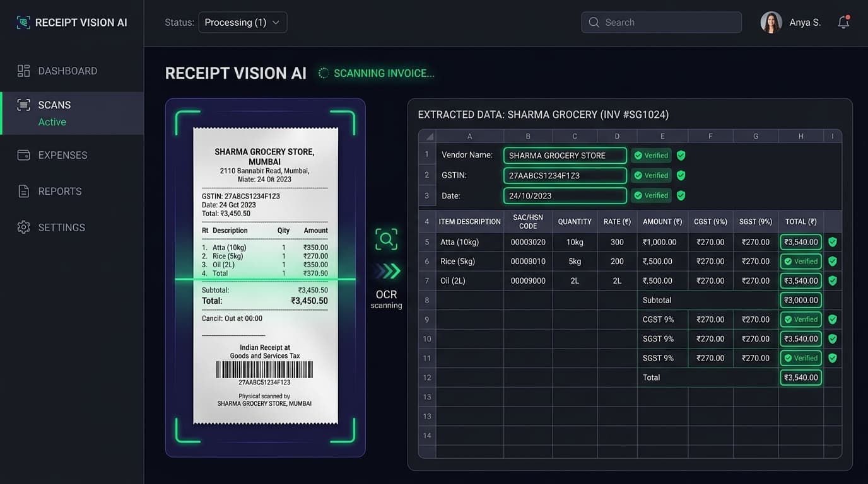Screen dimensions: 868x484
Task: Open the Reports page
Action: 72,191
